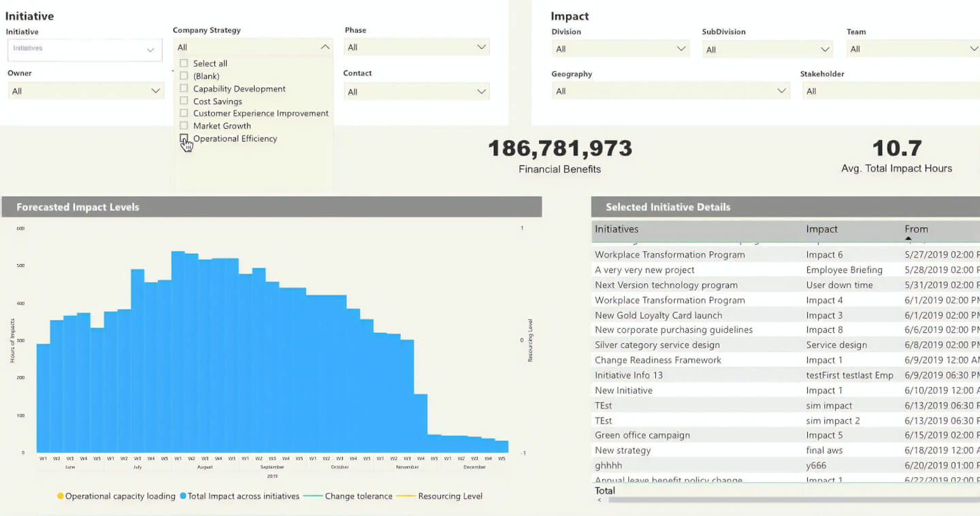This screenshot has height=516, width=980.
Task: Select 'New Initiative' row
Action: 786,390
